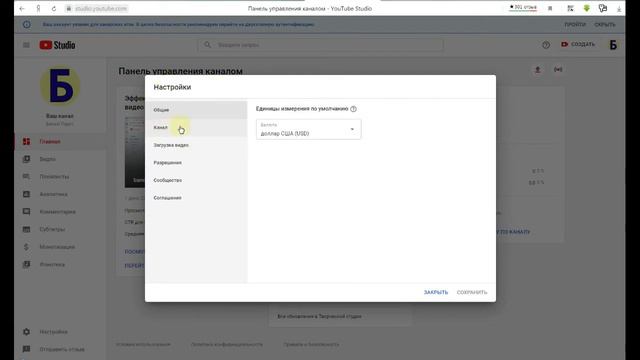Click the bookmark icon in browser toolbar
The width and height of the screenshot is (640, 360).
[x=550, y=8]
